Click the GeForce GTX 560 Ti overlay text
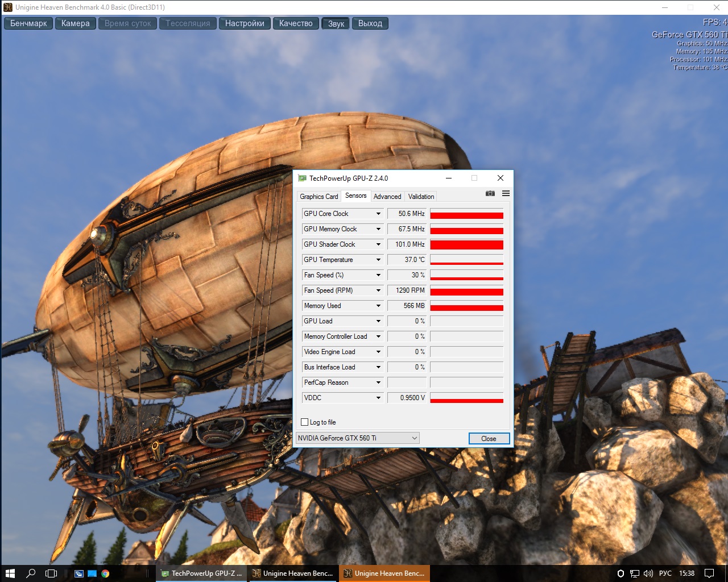Image resolution: width=728 pixels, height=582 pixels. coord(689,35)
